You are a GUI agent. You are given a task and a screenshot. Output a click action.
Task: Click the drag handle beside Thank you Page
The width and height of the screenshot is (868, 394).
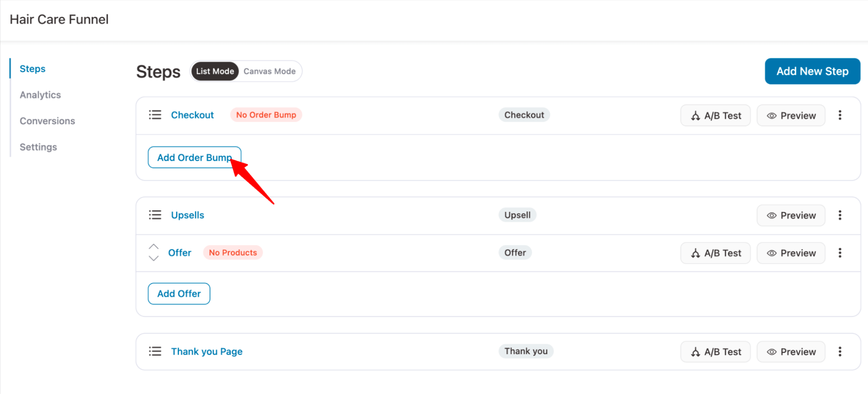click(x=155, y=351)
